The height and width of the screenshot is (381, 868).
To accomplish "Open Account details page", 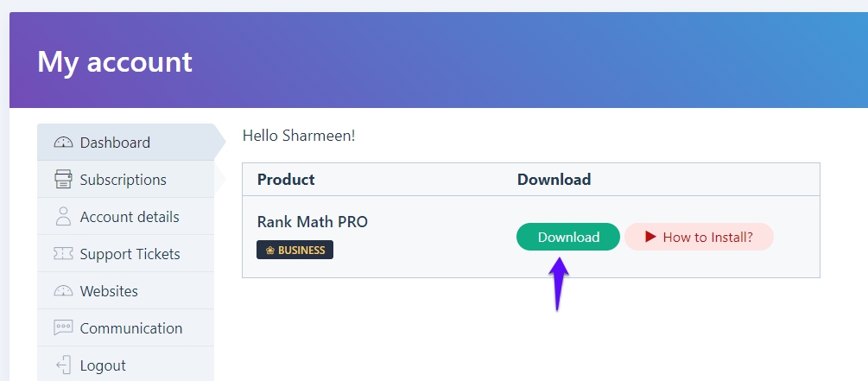I will pyautogui.click(x=130, y=217).
